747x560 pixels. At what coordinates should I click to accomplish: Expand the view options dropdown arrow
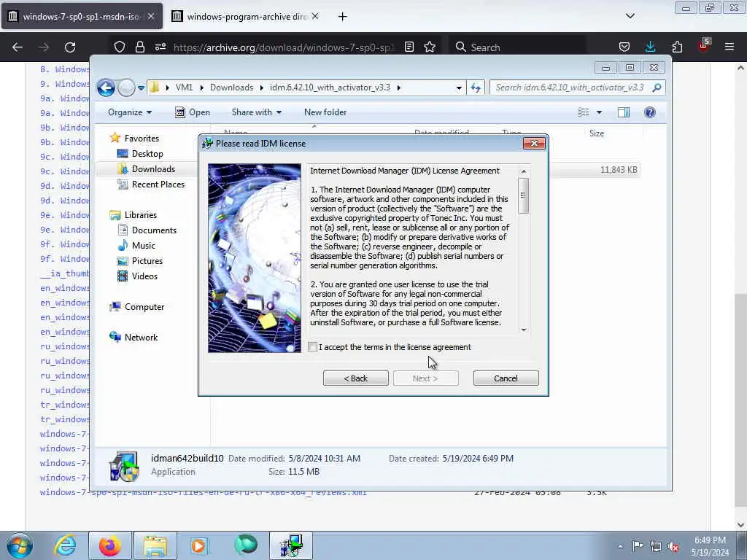[600, 112]
